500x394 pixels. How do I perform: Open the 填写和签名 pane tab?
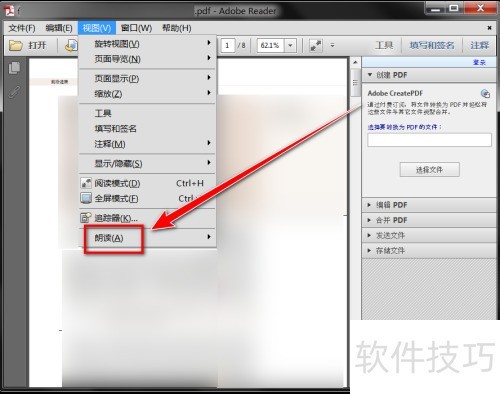pyautogui.click(x=432, y=45)
